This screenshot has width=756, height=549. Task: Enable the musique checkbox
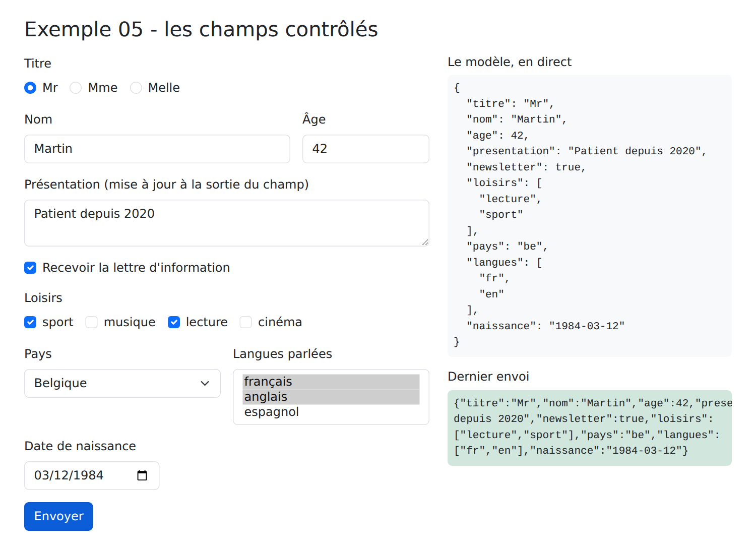pyautogui.click(x=91, y=322)
